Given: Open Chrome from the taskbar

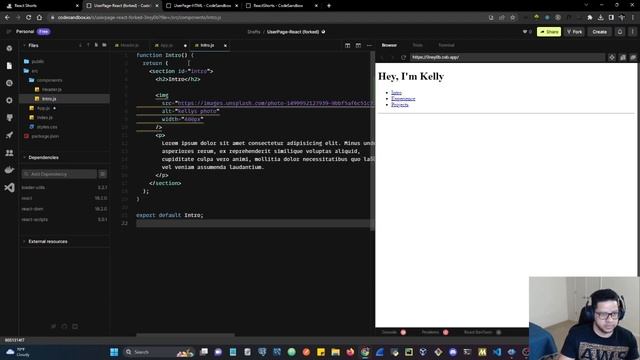Looking at the screenshot, I should [x=365, y=352].
